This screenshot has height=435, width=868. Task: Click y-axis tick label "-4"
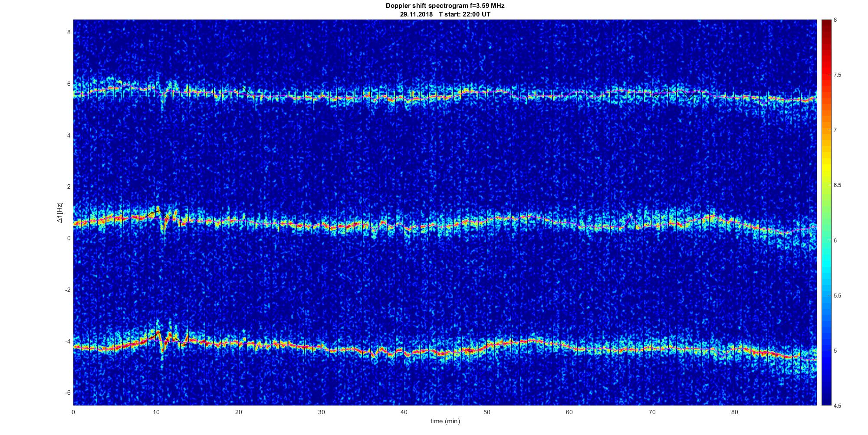click(x=68, y=341)
